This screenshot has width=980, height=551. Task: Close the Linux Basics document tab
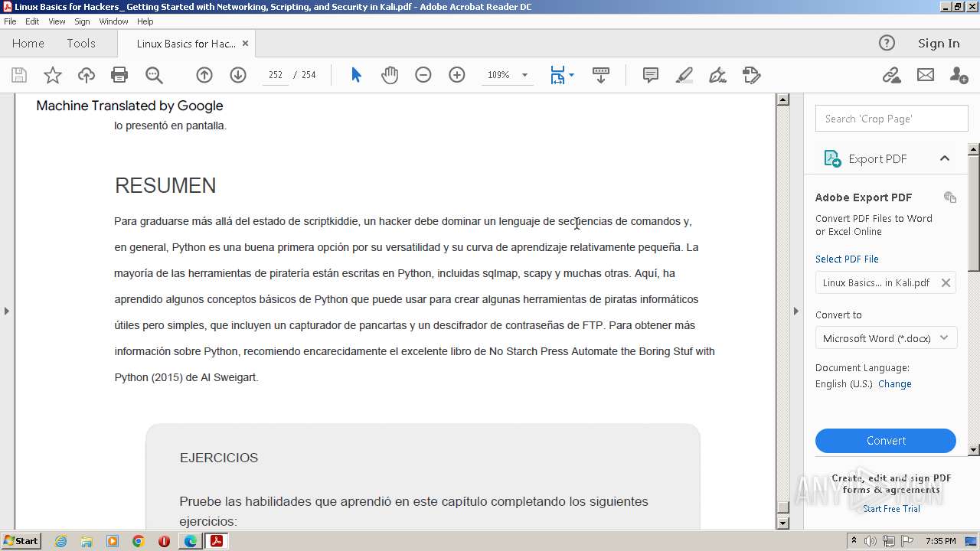tap(245, 44)
